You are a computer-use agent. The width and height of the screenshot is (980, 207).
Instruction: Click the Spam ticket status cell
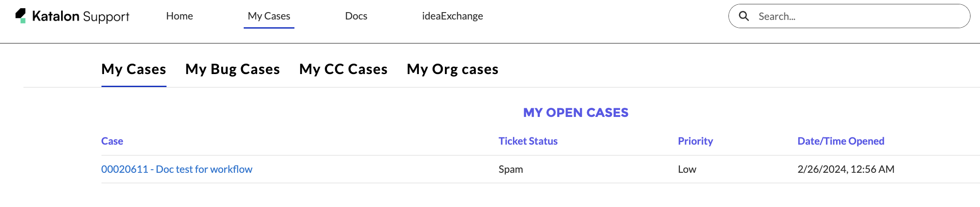510,169
